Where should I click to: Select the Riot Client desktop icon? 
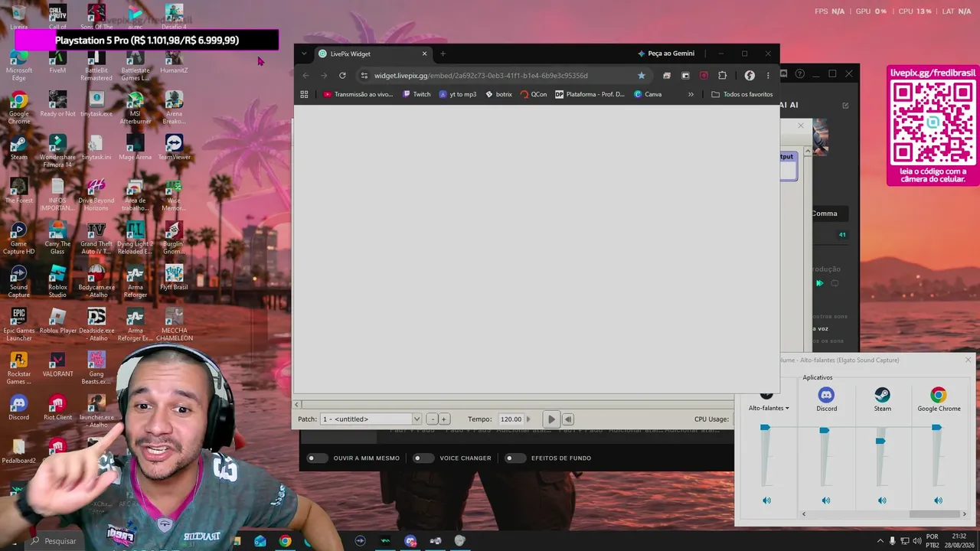(57, 408)
